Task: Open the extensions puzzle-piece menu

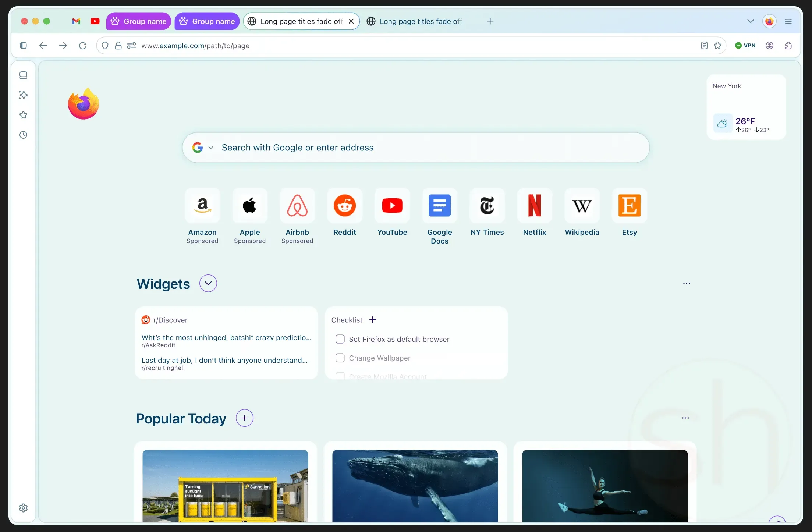Action: pos(788,45)
